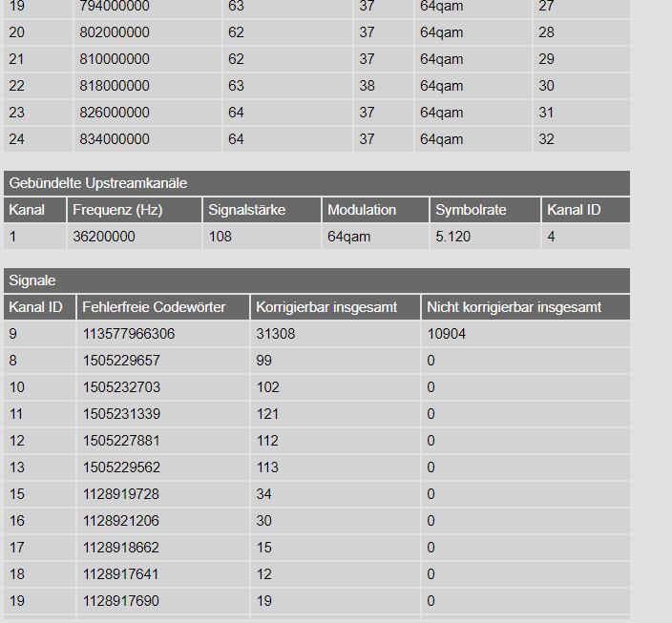
Task: Click the Korrigierbar insgesamt column header
Action: [x=335, y=307]
